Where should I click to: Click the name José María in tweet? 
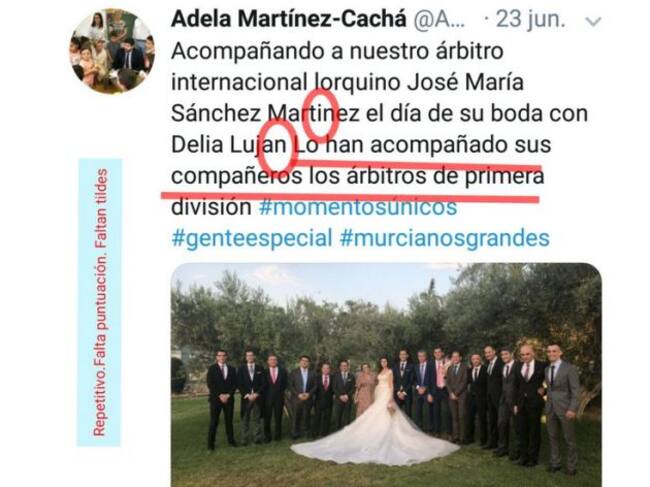pyautogui.click(x=465, y=82)
